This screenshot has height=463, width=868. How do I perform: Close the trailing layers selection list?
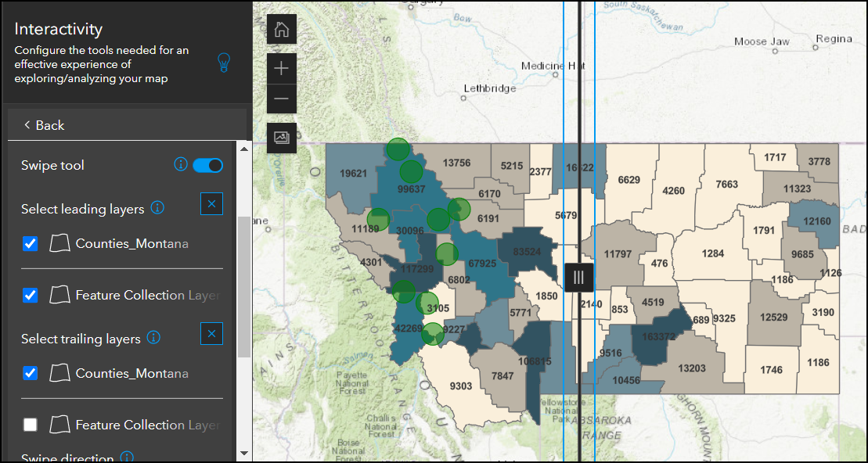(212, 334)
